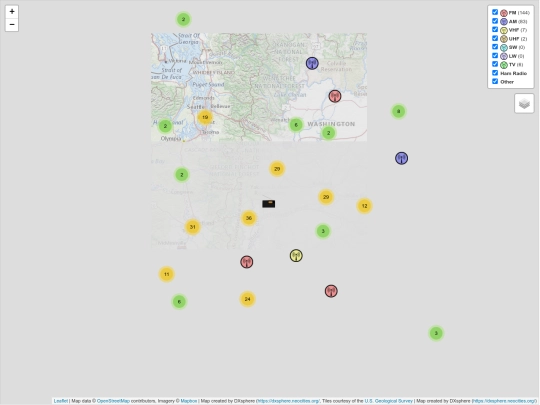The width and height of the screenshot is (540, 405).
Task: Zoom in the map with plus button
Action: click(12, 12)
